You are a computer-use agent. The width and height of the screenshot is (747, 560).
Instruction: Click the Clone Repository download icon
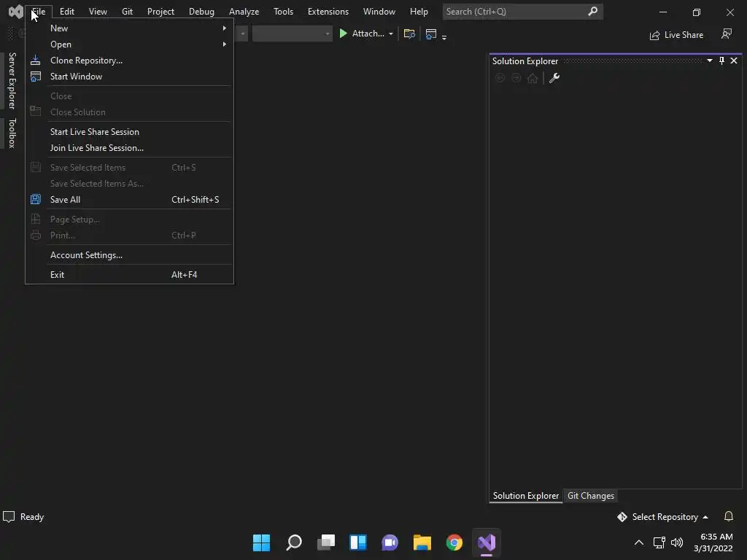point(35,61)
